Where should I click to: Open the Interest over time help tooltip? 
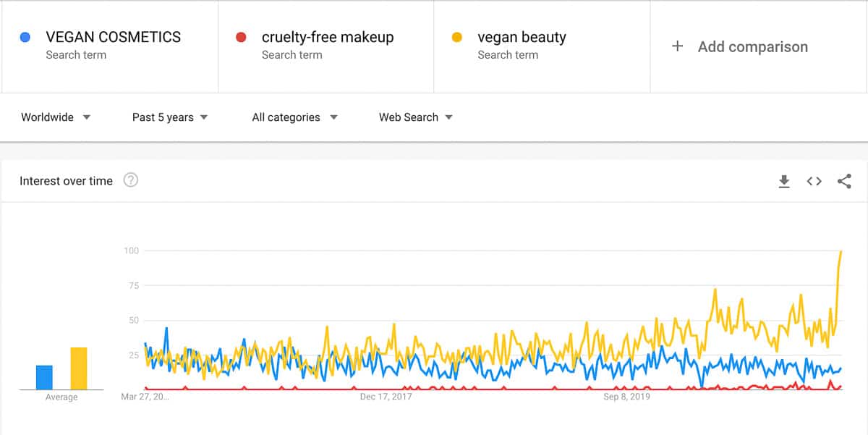click(x=131, y=181)
